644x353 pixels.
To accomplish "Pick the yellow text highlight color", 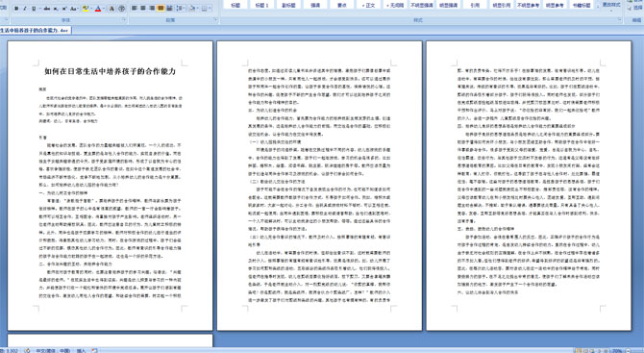I will (x=86, y=9).
